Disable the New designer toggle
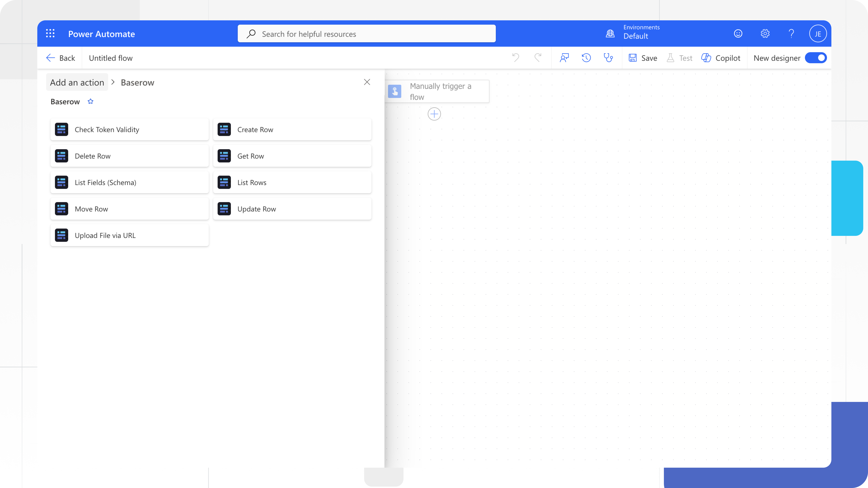This screenshot has height=488, width=868. click(816, 58)
